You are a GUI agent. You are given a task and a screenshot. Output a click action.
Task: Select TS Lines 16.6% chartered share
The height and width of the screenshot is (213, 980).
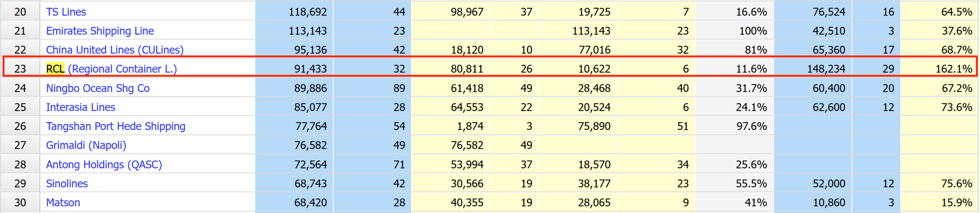pos(735,11)
